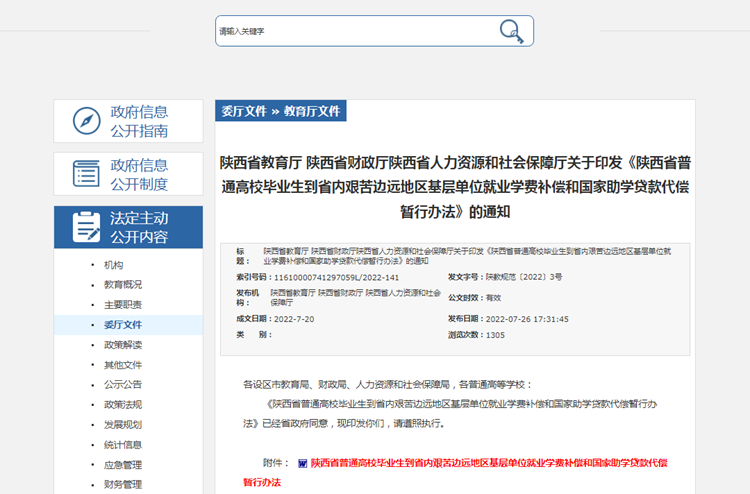750x494 pixels.
Task: Open 政策法规 in sidebar list
Action: pos(123,405)
